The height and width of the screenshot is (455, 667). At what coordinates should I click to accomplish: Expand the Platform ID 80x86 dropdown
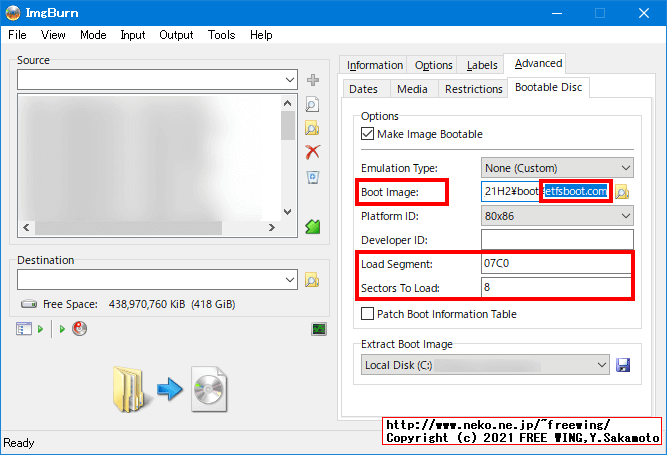[625, 216]
